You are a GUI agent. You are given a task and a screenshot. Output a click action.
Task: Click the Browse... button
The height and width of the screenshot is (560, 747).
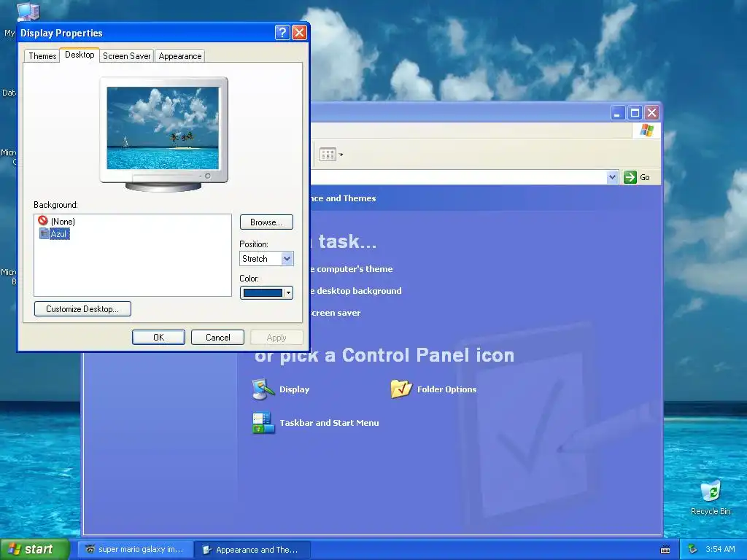click(266, 222)
